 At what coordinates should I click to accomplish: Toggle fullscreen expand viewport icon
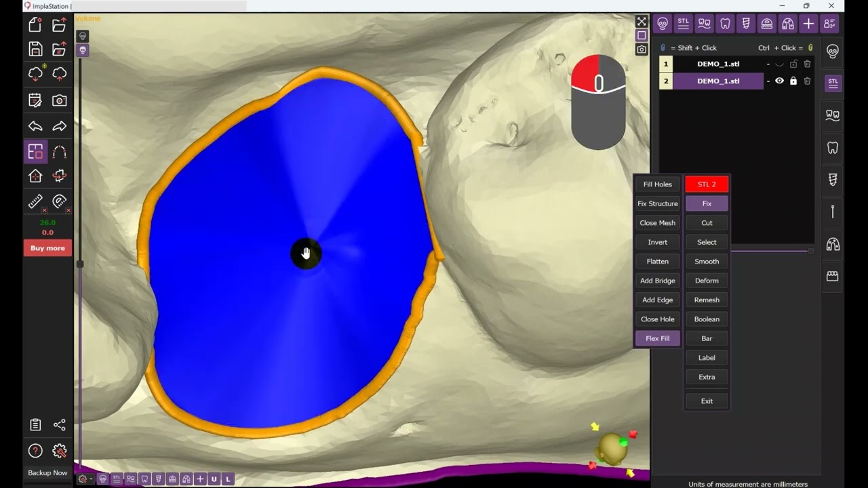(x=642, y=22)
